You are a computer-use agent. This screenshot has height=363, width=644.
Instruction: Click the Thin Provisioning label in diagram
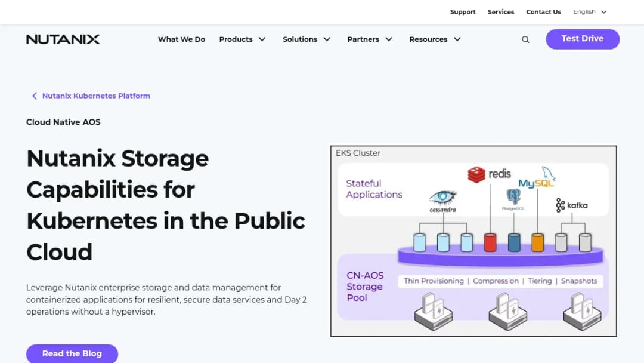click(434, 281)
